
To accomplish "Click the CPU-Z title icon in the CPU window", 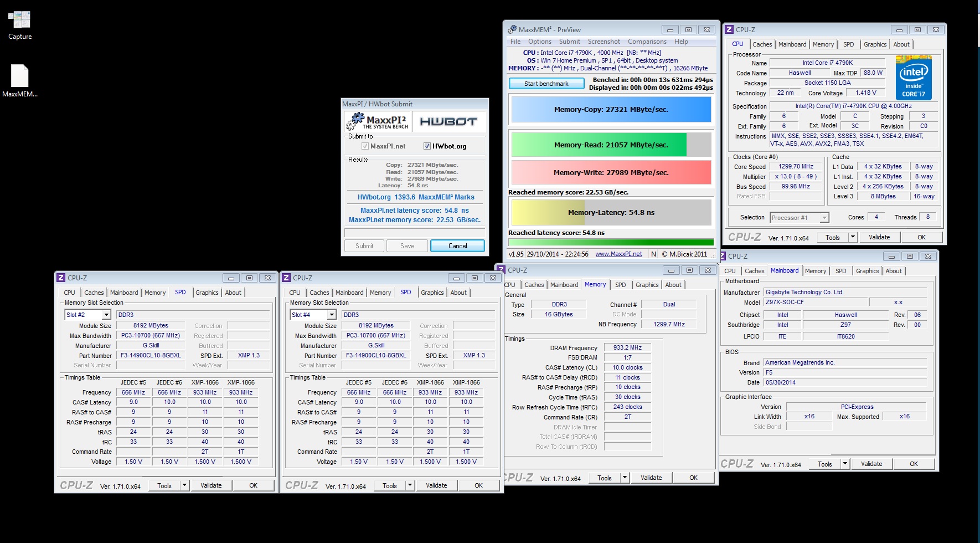I will pyautogui.click(x=729, y=29).
